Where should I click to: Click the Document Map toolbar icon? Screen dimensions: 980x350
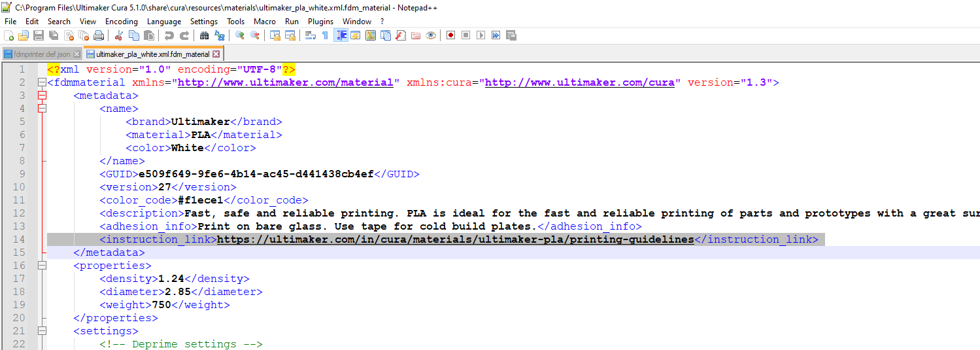coord(370,35)
